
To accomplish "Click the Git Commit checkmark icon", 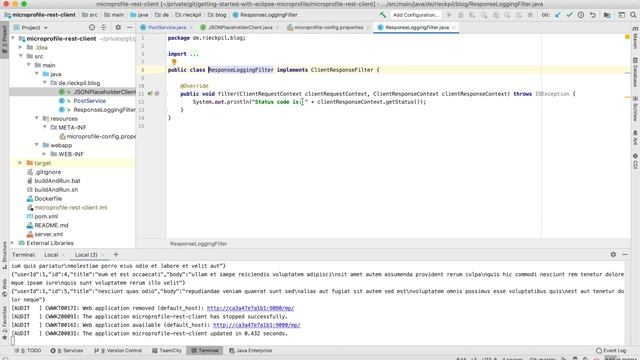I will 569,15.
